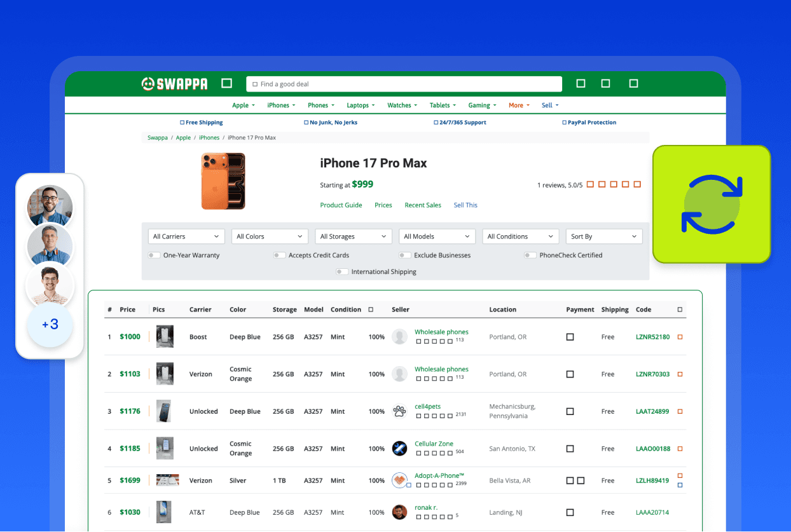View Recent Sales link
Viewport: 791px width, 532px height.
pos(423,205)
